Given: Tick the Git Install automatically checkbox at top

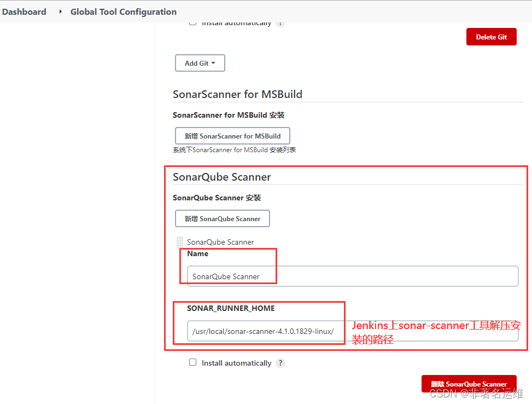Looking at the screenshot, I should 192,23.
